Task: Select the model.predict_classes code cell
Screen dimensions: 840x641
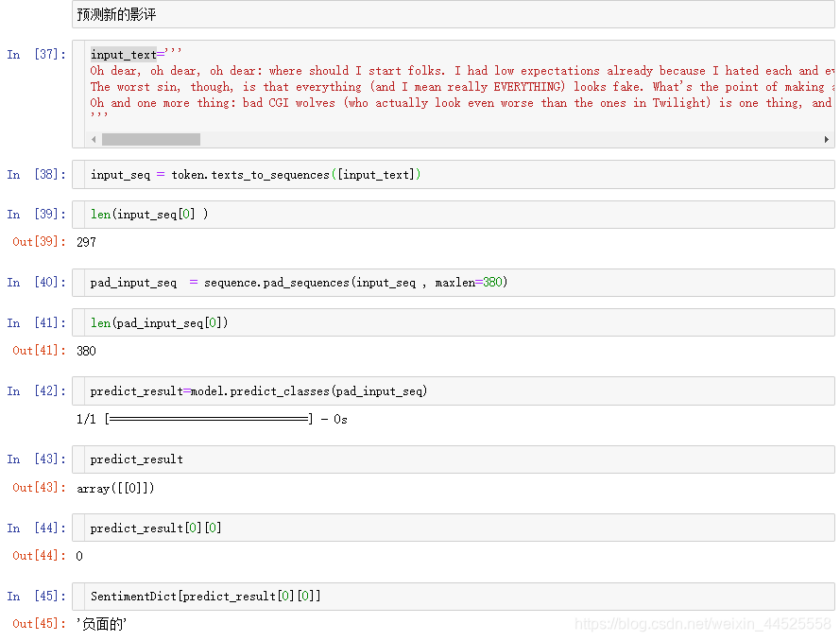Action: (x=454, y=391)
